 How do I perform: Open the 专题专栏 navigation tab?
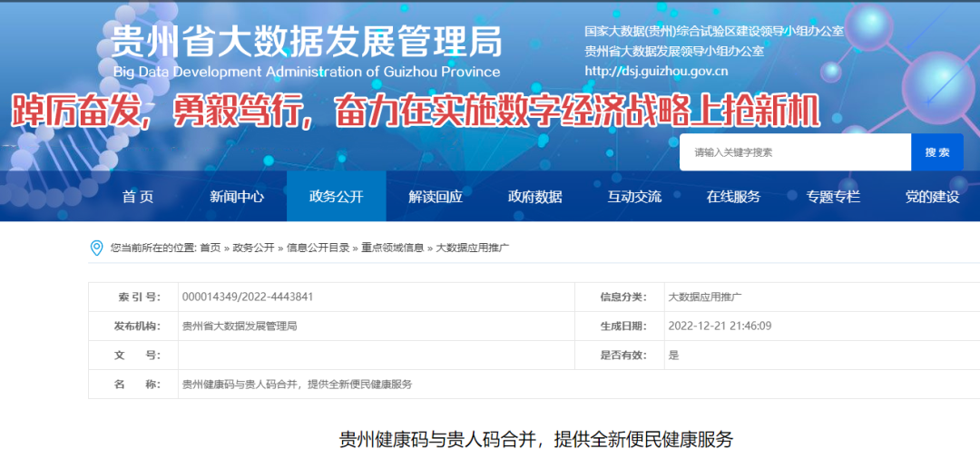[833, 197]
